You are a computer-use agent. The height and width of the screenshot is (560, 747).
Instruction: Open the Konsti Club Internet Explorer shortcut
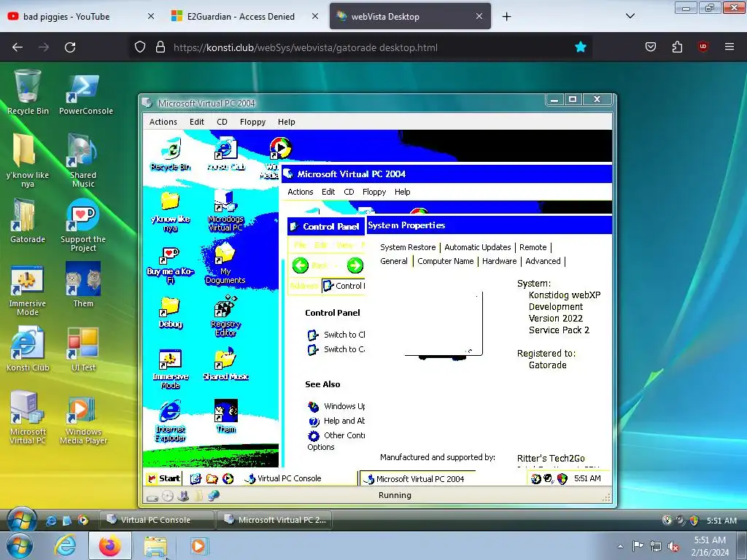coord(28,349)
